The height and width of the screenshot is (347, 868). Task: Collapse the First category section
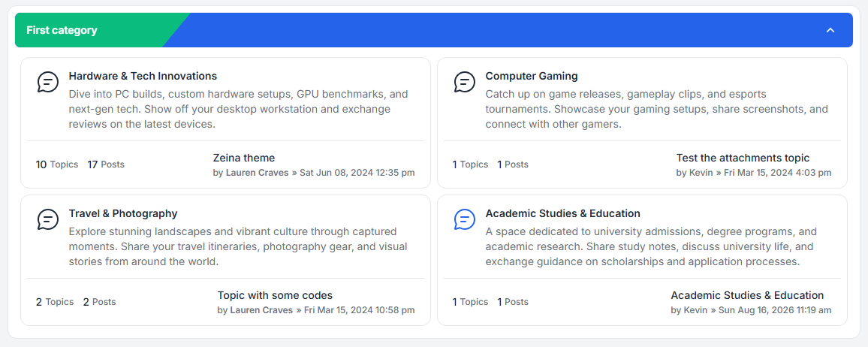[x=830, y=30]
